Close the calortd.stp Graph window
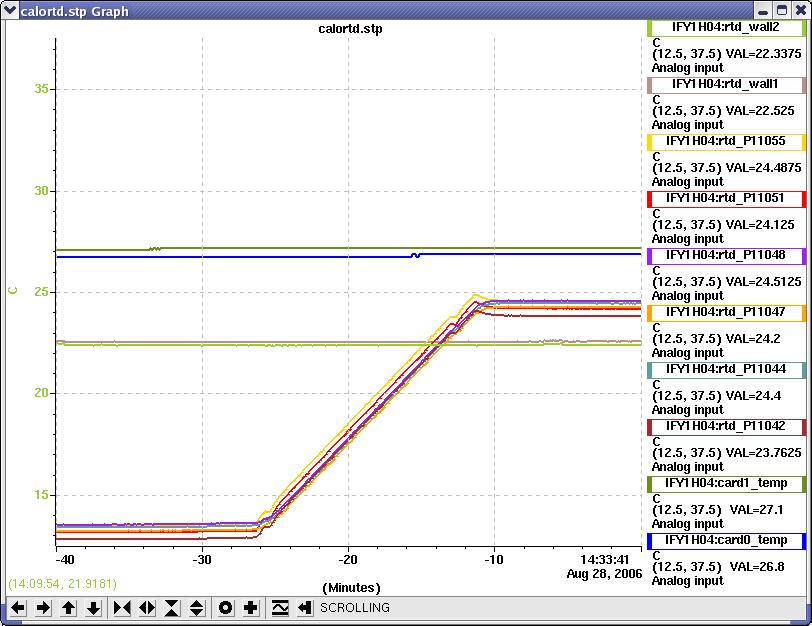The image size is (812, 626). (800, 10)
